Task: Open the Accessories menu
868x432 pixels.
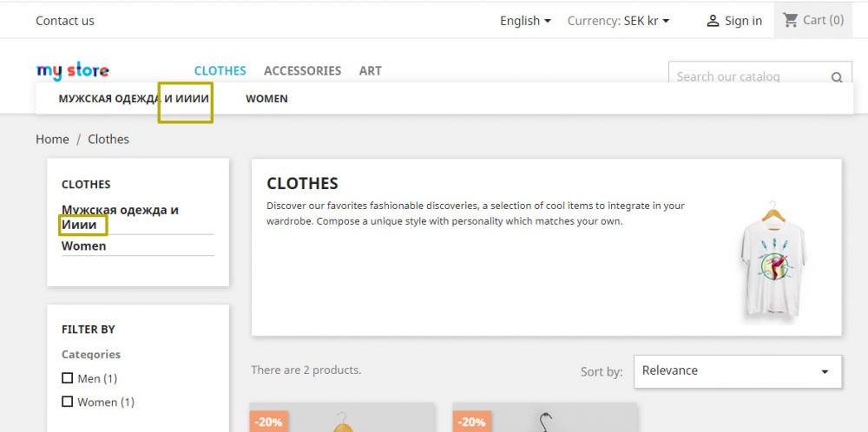Action: coord(302,71)
